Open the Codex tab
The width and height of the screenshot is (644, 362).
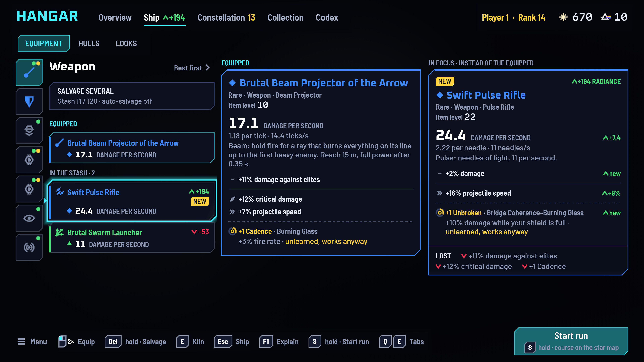click(327, 18)
